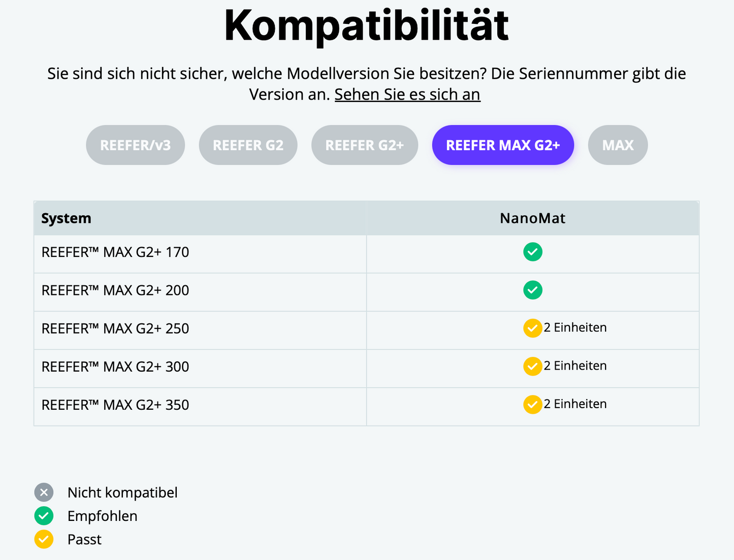The width and height of the screenshot is (734, 560).
Task: Click the REEFER™ MAX G2+ 170 row label
Action: point(115,252)
